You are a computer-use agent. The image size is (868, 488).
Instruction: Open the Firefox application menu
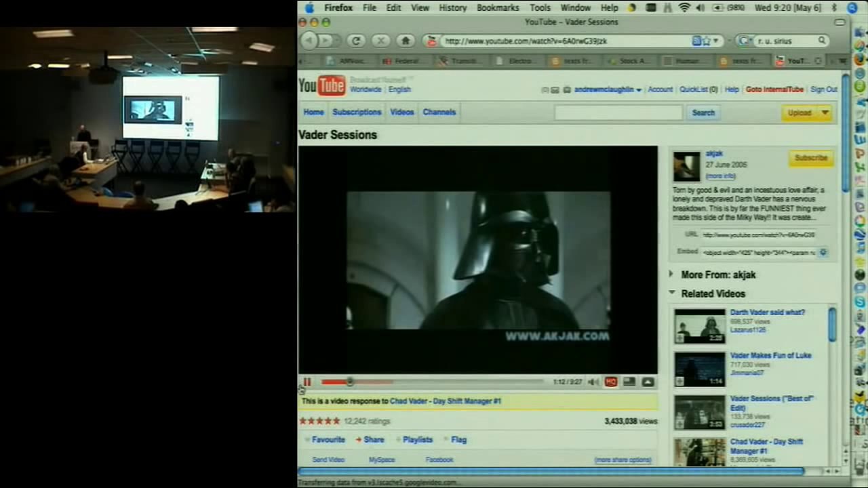click(x=338, y=7)
